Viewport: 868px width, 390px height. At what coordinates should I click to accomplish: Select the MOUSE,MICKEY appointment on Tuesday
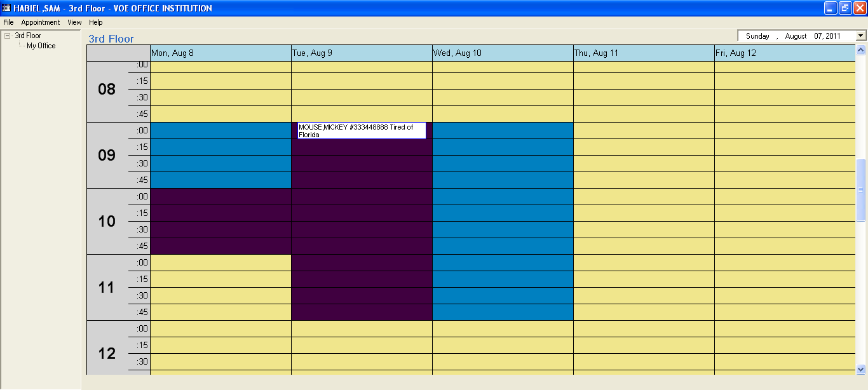[x=362, y=131]
